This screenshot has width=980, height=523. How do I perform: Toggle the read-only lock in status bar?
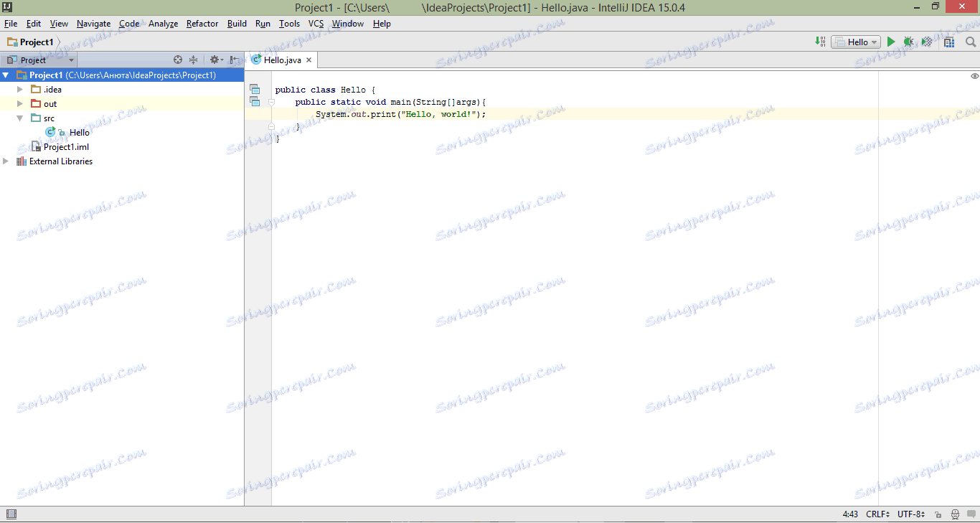[x=938, y=514]
